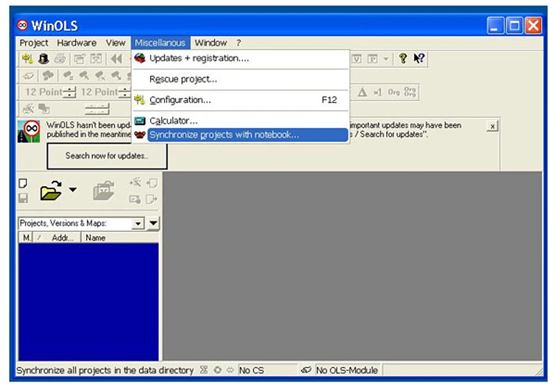Click Search now for updates button
556x392 pixels.
tap(107, 156)
